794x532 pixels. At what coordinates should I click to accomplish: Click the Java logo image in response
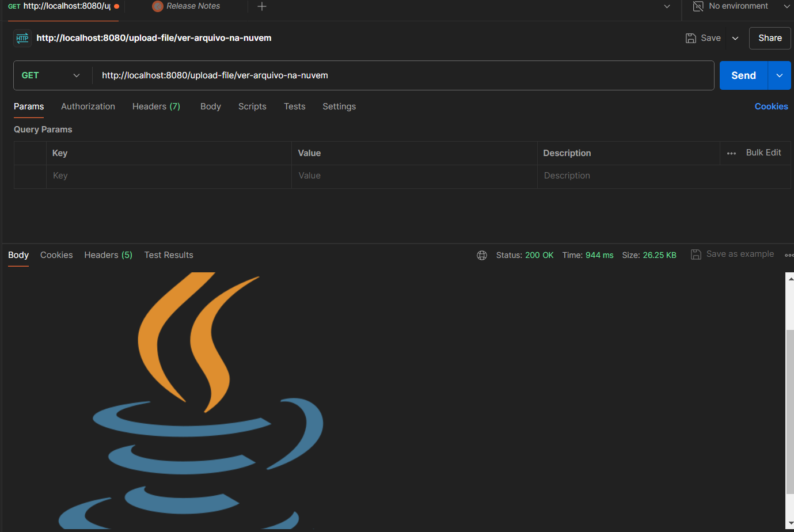(191, 401)
